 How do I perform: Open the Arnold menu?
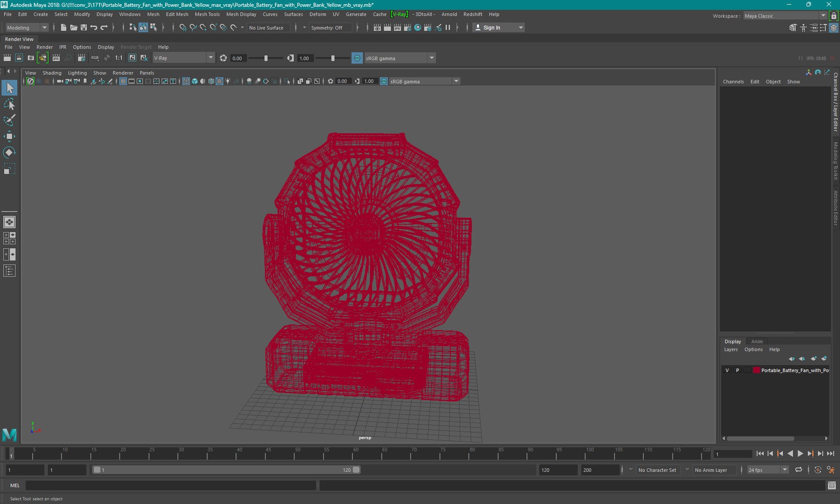[449, 14]
